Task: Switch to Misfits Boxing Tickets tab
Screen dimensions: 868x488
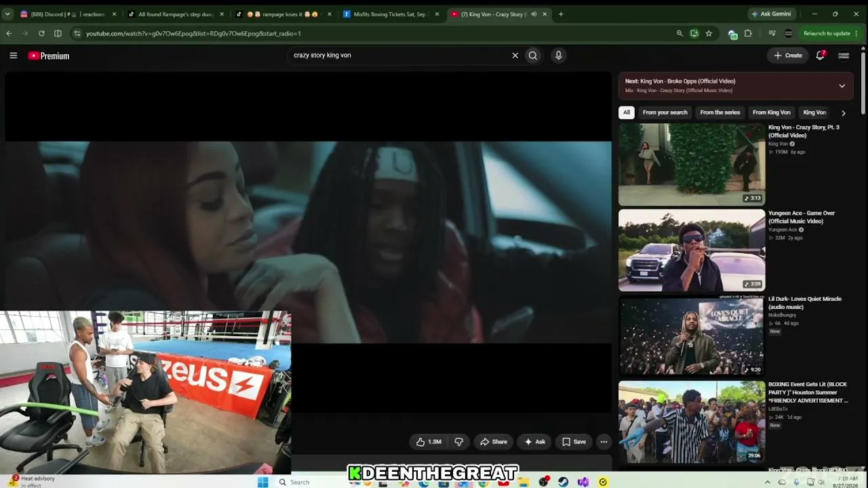Action: (391, 14)
